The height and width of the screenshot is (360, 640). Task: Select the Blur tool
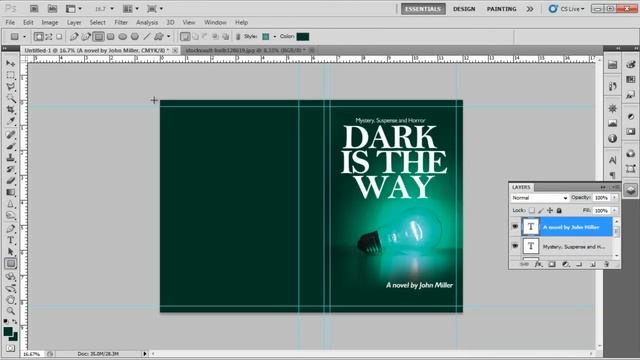click(x=11, y=204)
